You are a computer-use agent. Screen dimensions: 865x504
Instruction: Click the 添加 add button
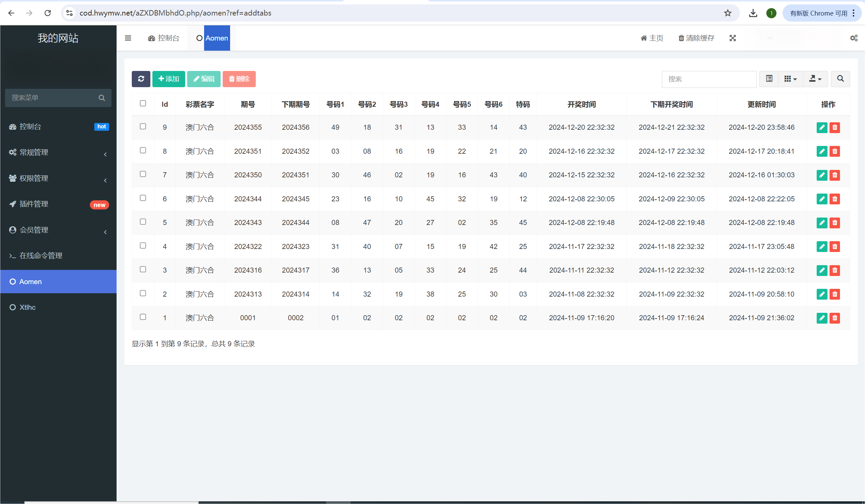169,79
